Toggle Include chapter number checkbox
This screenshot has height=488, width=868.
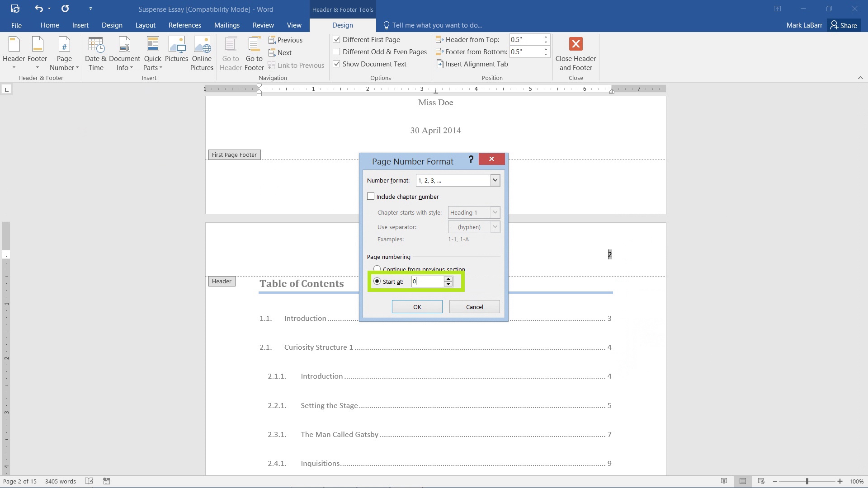371,196
